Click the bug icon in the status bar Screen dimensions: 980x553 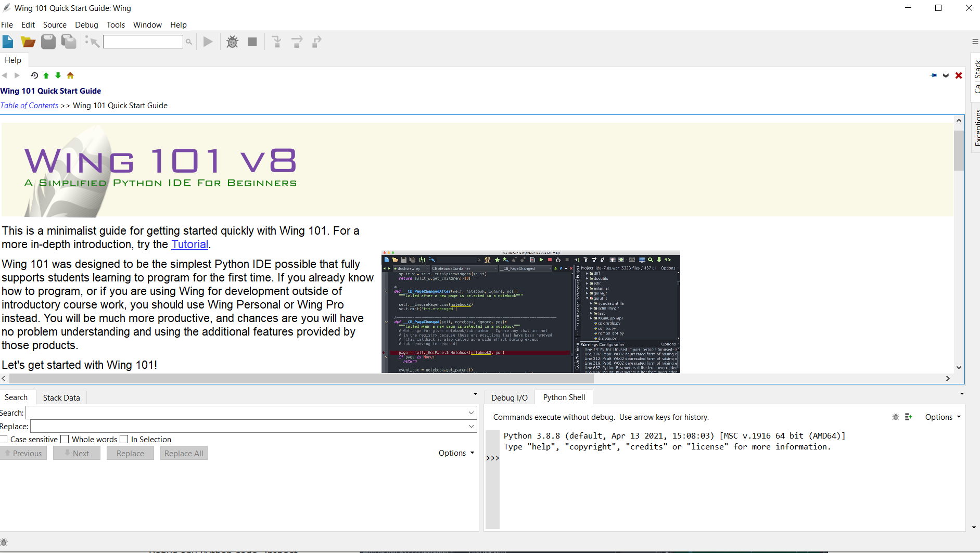click(4, 542)
